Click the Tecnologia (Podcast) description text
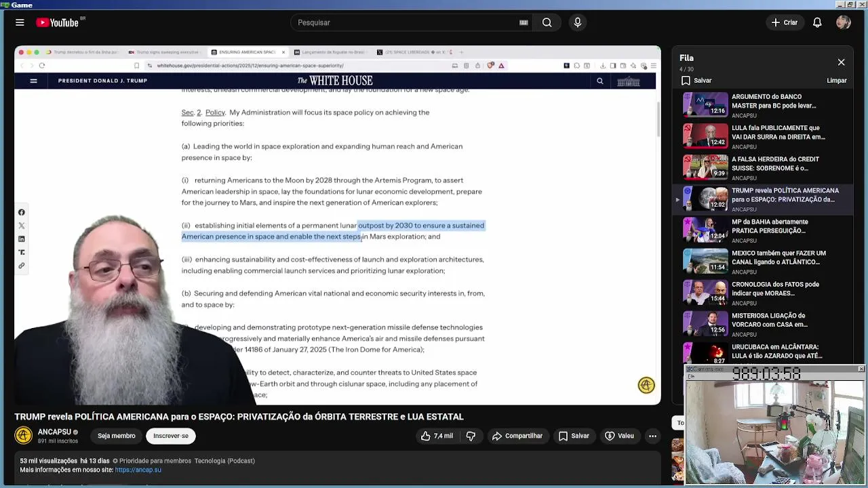 click(x=224, y=461)
